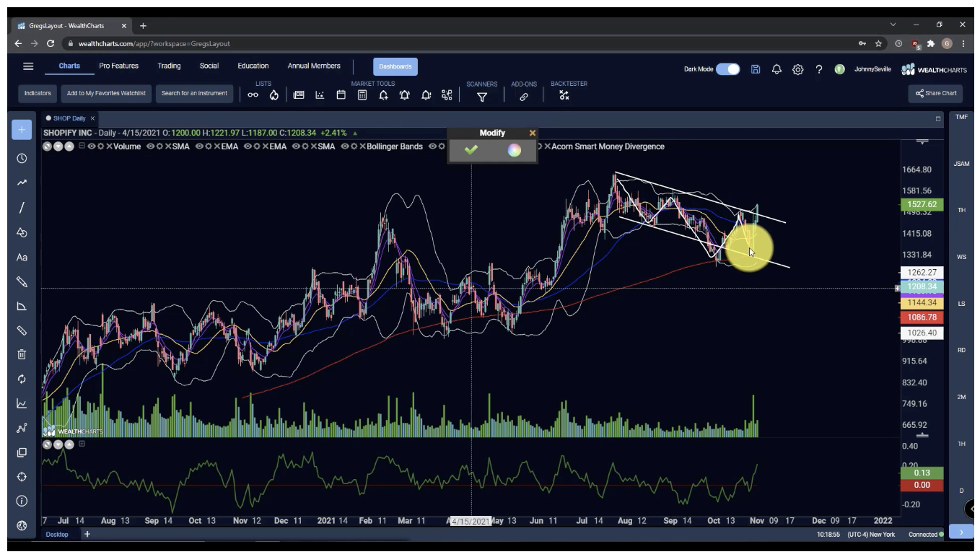This screenshot has width=980, height=557.
Task: Click the blue plus button in left toolbar
Action: pyautogui.click(x=22, y=130)
